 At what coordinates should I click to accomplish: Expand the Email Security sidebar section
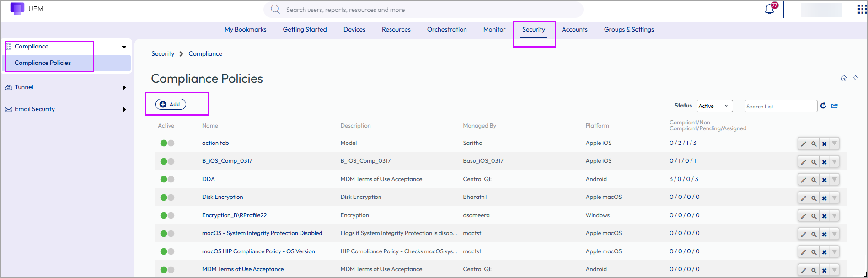point(124,109)
